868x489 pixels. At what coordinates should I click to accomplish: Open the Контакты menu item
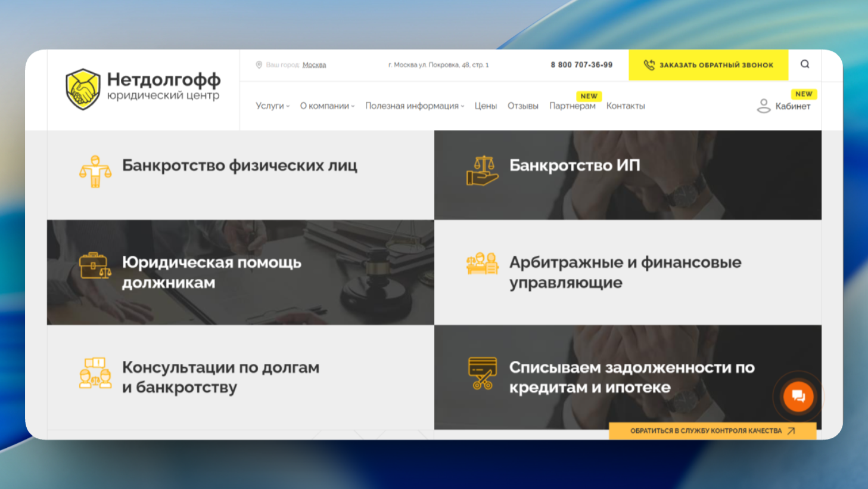626,106
